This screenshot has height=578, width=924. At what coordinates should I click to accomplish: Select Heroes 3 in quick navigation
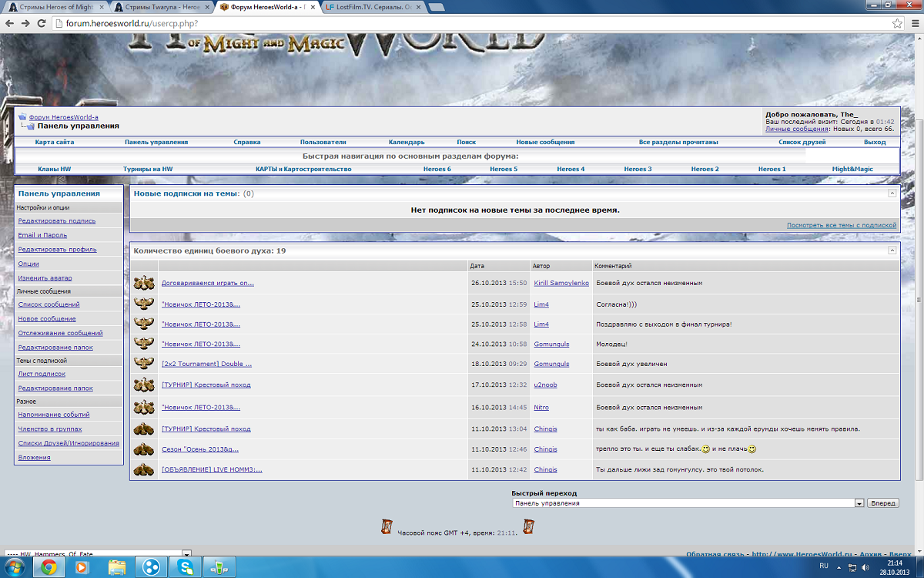[x=638, y=169]
